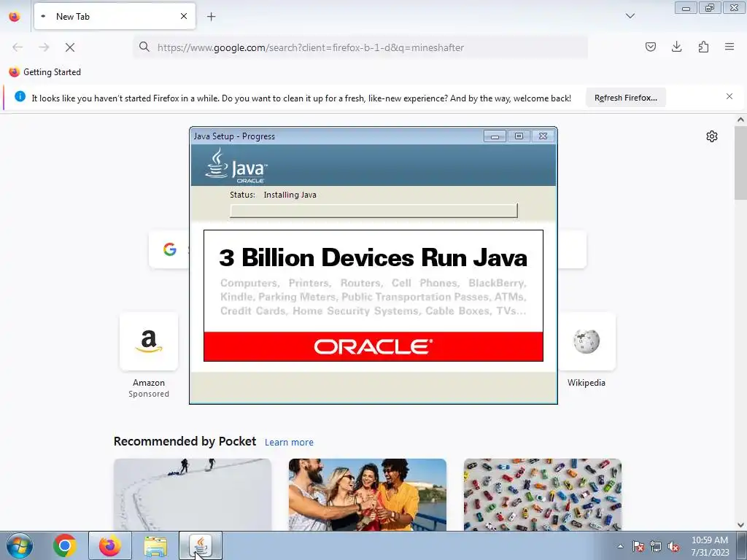
Task: Click the Java installation progress bar
Action: pos(373,211)
